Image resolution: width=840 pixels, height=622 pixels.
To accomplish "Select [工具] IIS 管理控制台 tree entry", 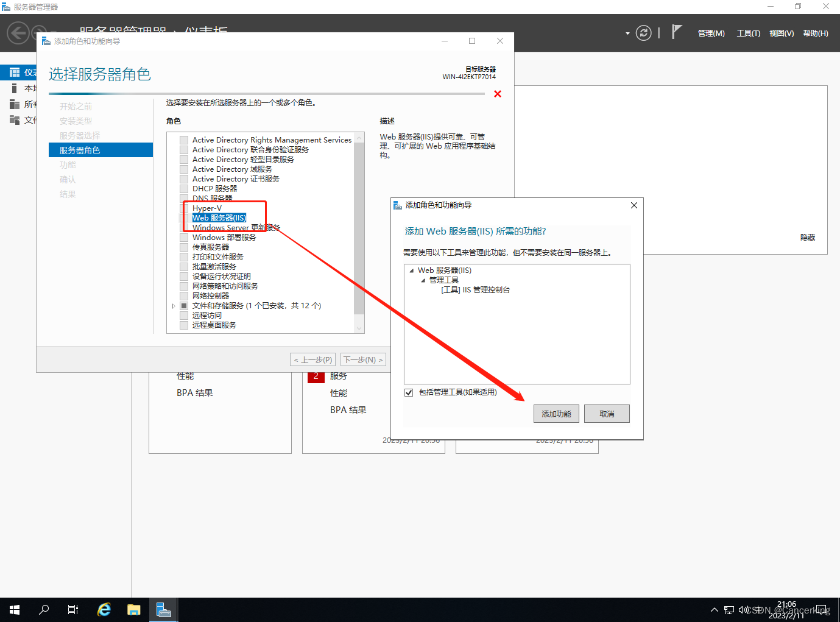I will click(476, 290).
